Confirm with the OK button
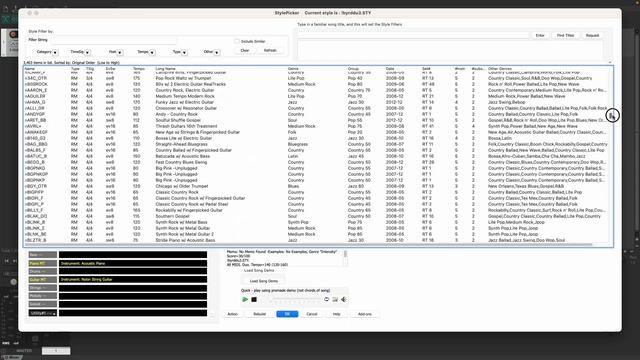 [x=287, y=314]
